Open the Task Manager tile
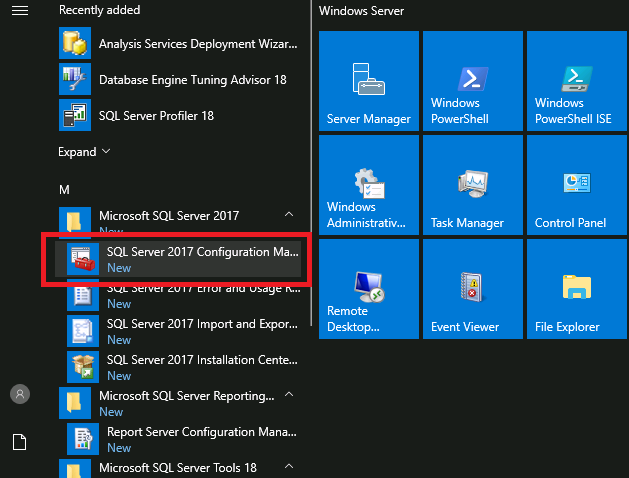Viewport: 629px width, 478px height. coord(473,185)
